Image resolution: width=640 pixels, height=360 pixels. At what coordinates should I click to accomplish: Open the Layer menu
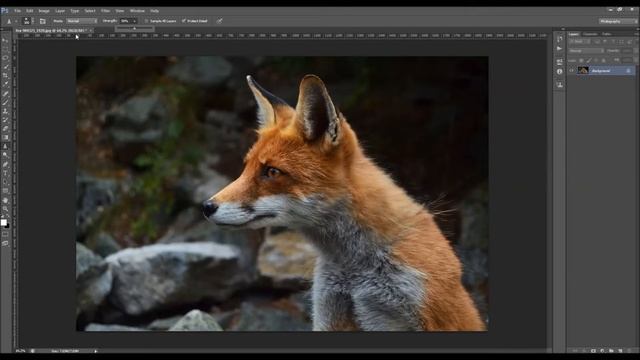pos(60,11)
